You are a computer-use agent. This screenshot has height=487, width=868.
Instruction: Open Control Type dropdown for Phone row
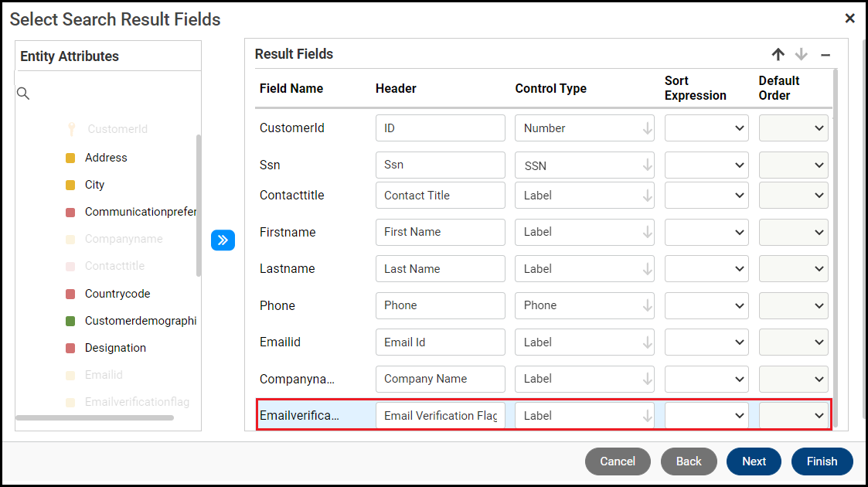click(584, 305)
